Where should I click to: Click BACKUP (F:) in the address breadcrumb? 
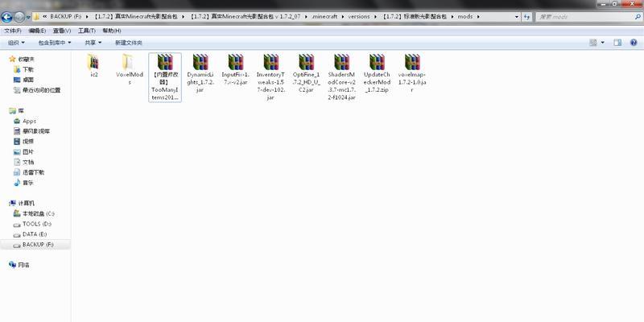(x=66, y=17)
